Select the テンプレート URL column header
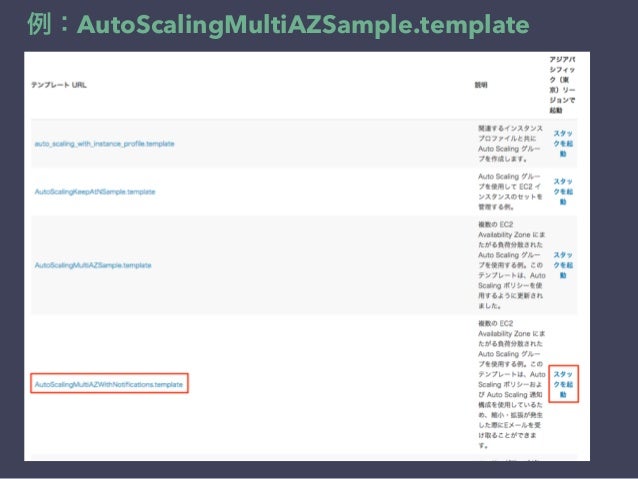Viewport: 638px width, 479px height. (x=59, y=85)
